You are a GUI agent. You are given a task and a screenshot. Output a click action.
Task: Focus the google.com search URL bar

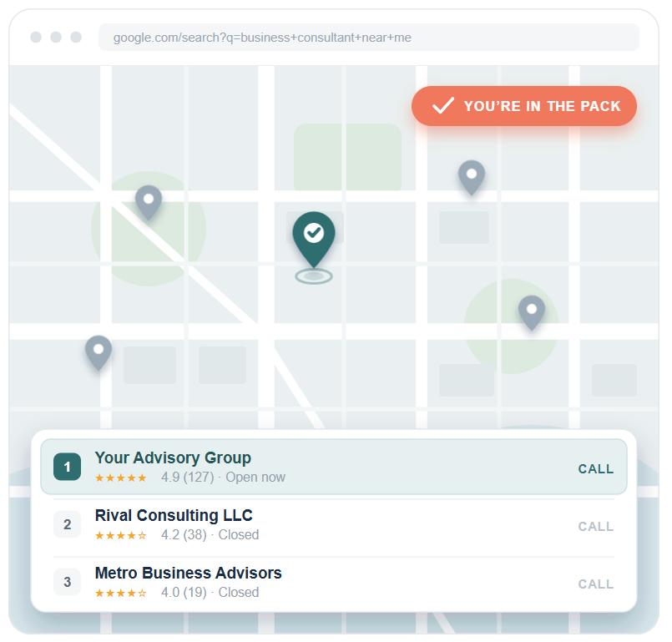(369, 38)
